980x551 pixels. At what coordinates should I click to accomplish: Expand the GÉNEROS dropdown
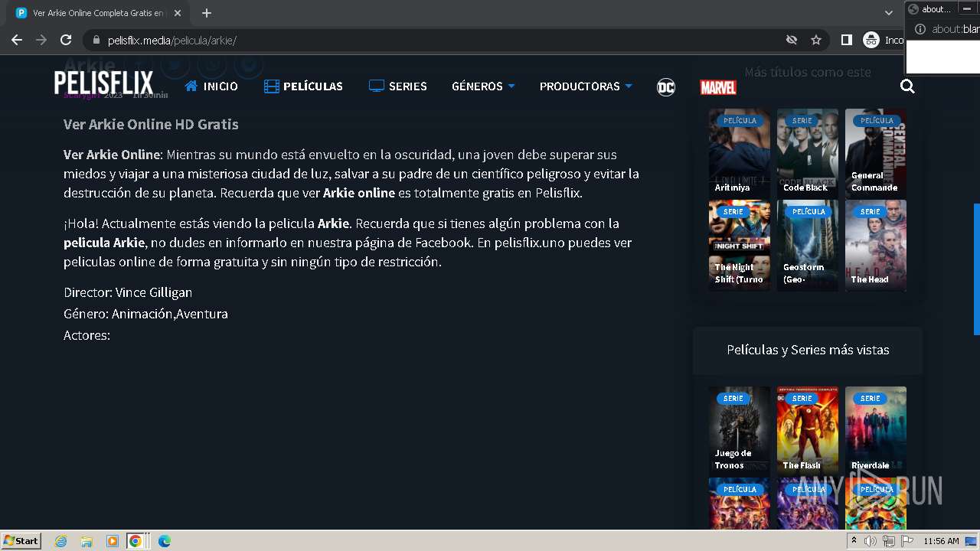[483, 86]
